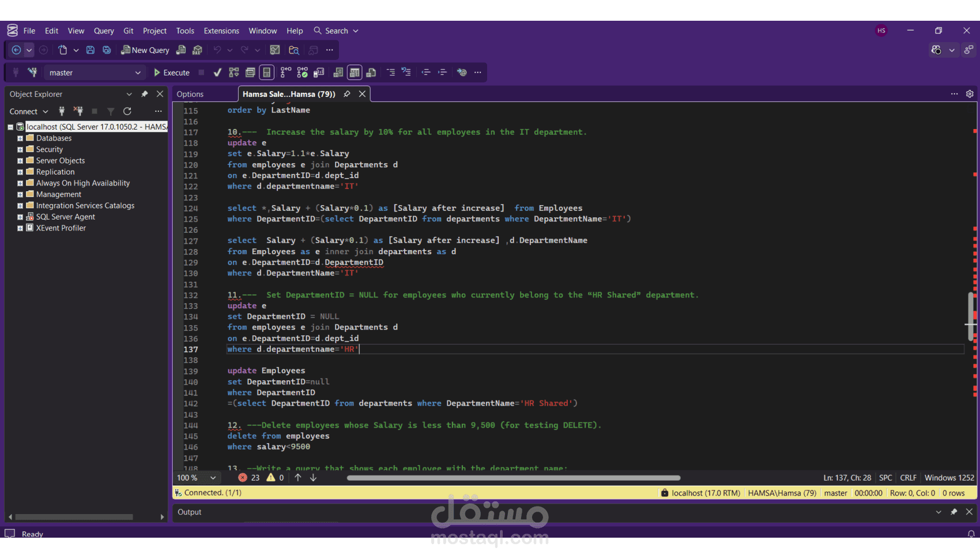The image size is (980, 559).
Task: Click the Save All icon
Action: pyautogui.click(x=107, y=50)
